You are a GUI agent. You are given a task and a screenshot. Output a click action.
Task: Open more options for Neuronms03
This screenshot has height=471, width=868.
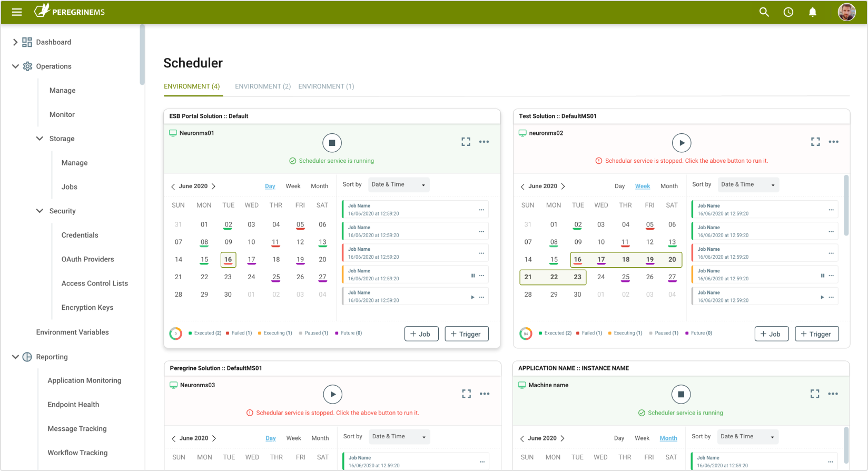click(485, 394)
